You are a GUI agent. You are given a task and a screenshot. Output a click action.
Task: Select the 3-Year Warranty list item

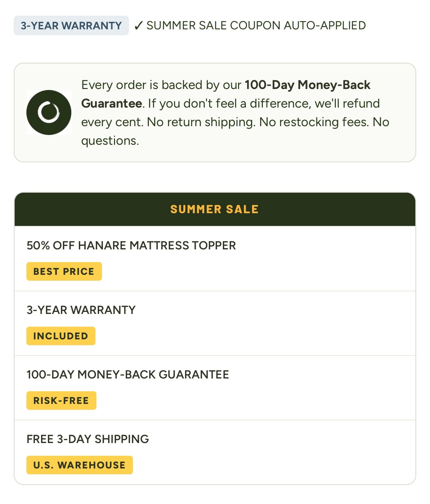[215, 323]
